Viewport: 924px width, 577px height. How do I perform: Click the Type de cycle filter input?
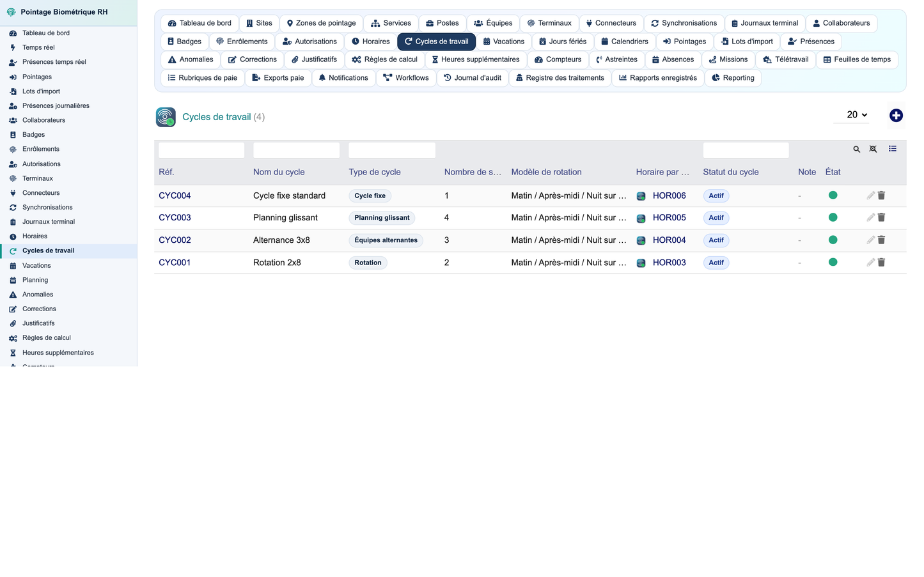[392, 150]
